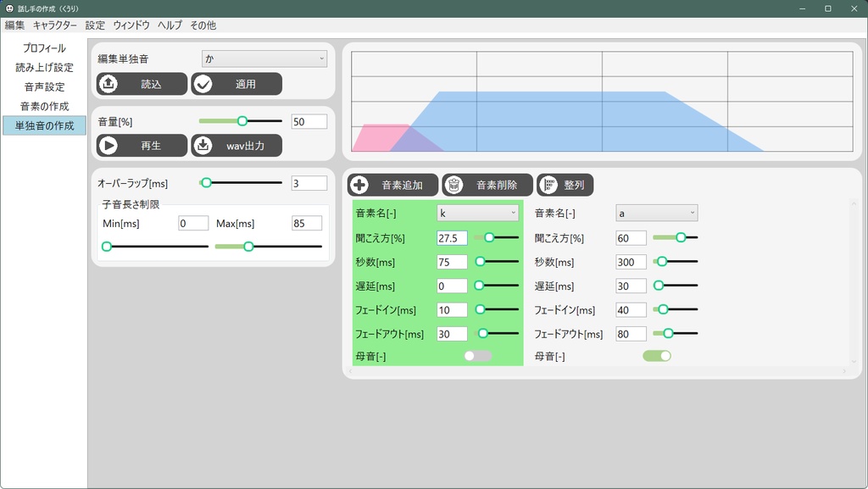The width and height of the screenshot is (868, 489).
Task: Click the trash icon on 音素削除
Action: pos(456,185)
